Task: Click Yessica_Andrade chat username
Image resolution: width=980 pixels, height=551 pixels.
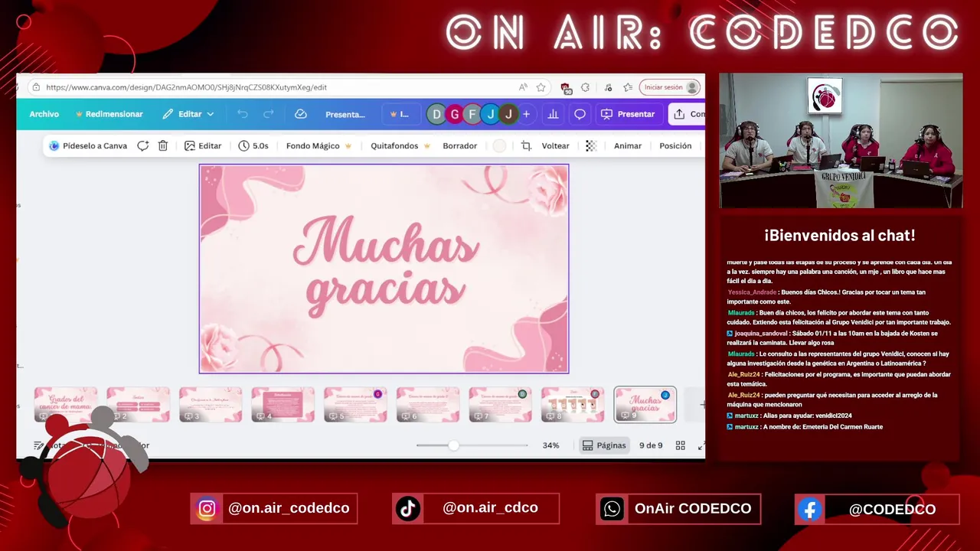Action: [x=752, y=292]
